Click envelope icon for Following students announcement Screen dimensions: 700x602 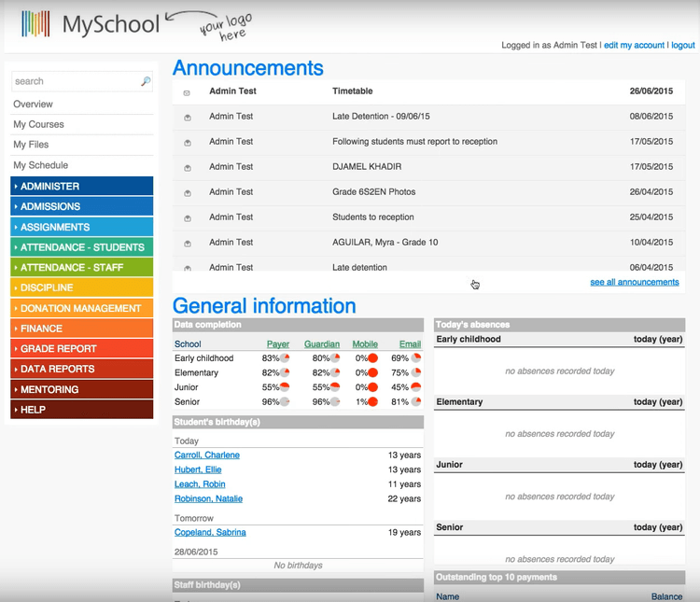pos(188,143)
